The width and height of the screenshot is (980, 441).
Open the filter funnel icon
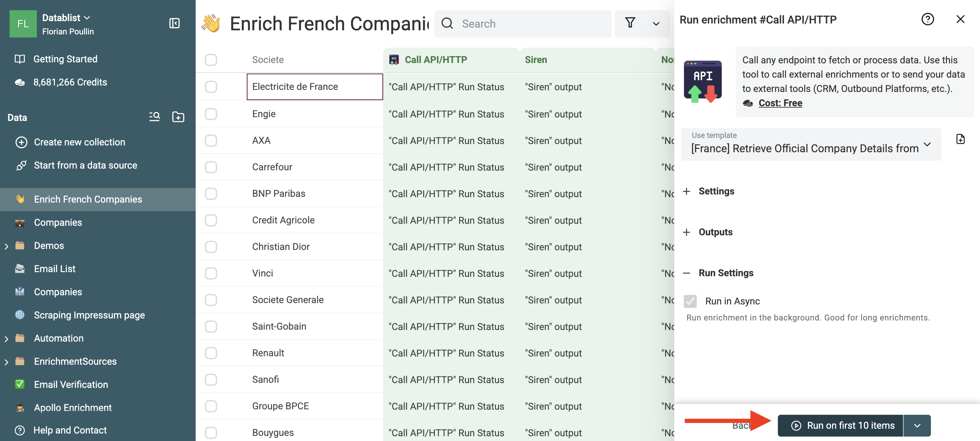(630, 23)
